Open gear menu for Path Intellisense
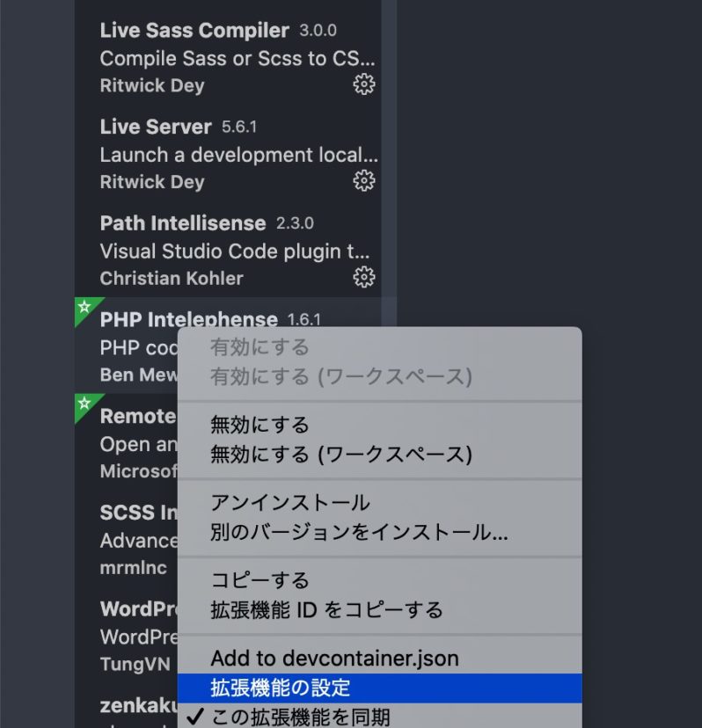Image resolution: width=702 pixels, height=728 pixels. click(363, 277)
